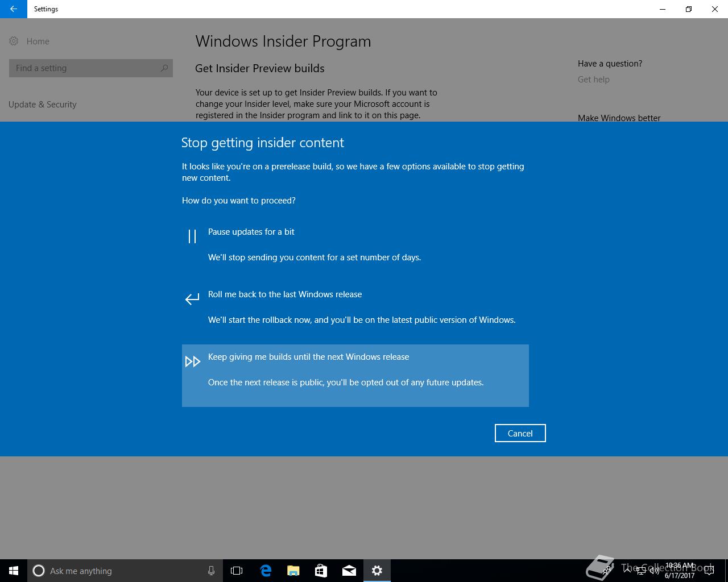The image size is (728, 582).
Task: Click the rollback arrow icon
Action: [192, 299]
